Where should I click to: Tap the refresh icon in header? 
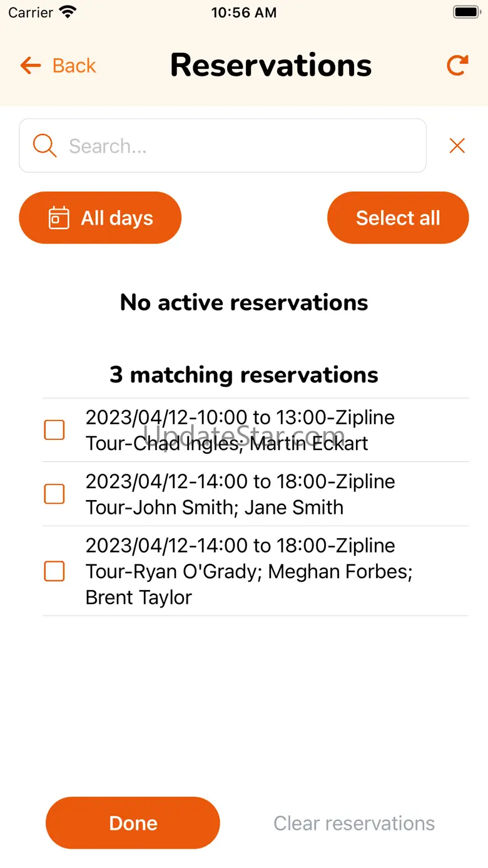[457, 66]
